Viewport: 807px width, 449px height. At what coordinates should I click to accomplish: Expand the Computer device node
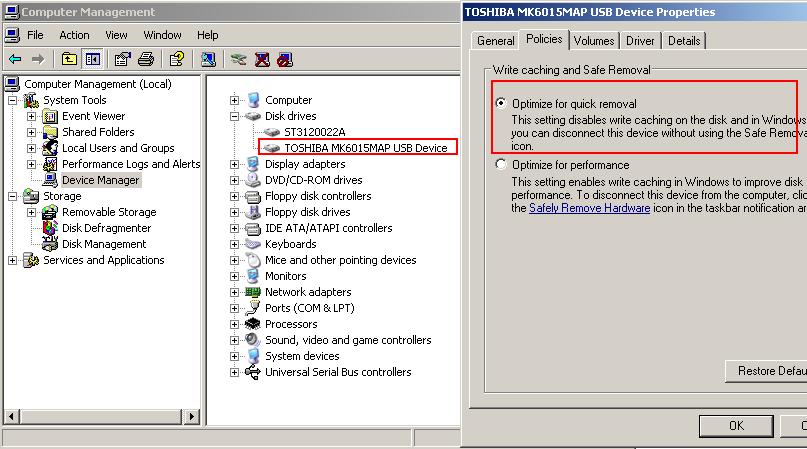[x=235, y=100]
